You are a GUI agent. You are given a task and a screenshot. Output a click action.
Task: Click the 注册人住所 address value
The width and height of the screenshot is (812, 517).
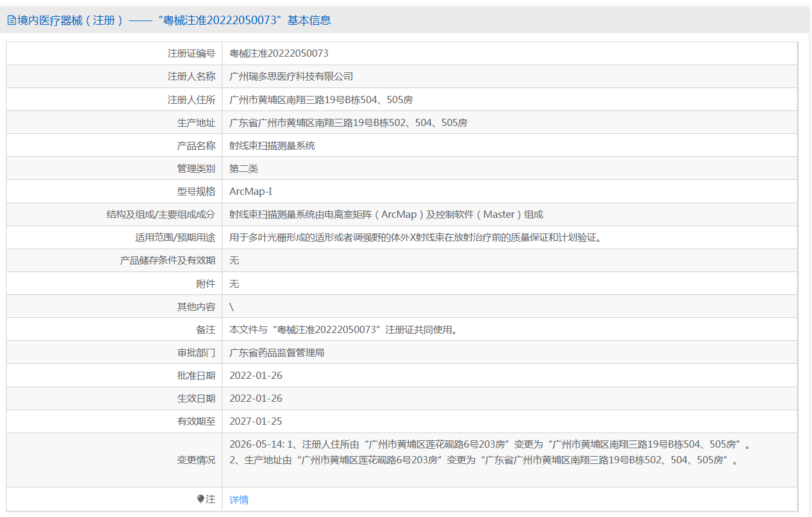click(321, 100)
